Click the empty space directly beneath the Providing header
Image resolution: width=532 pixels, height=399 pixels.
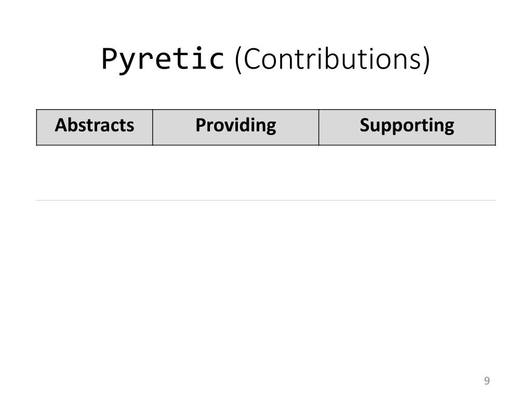[236, 172]
